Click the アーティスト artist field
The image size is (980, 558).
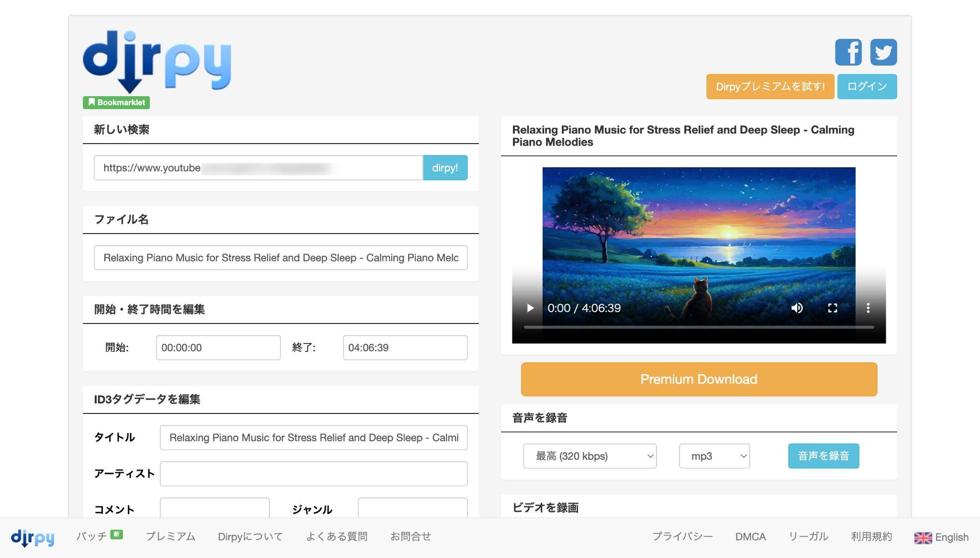313,474
